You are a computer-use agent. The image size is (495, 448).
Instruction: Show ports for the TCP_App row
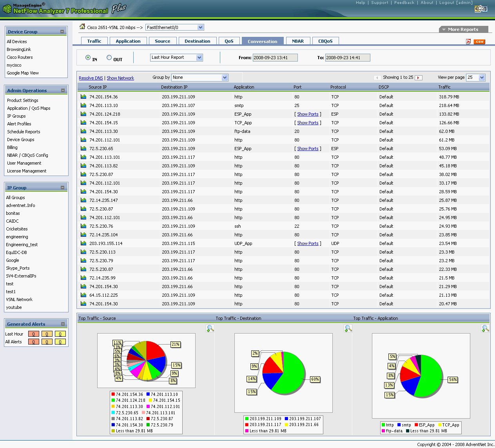coord(308,123)
